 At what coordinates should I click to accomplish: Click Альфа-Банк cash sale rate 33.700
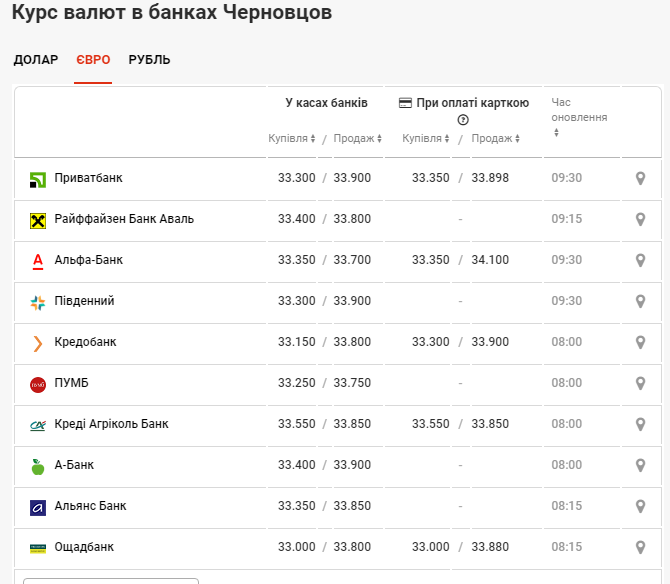352,260
